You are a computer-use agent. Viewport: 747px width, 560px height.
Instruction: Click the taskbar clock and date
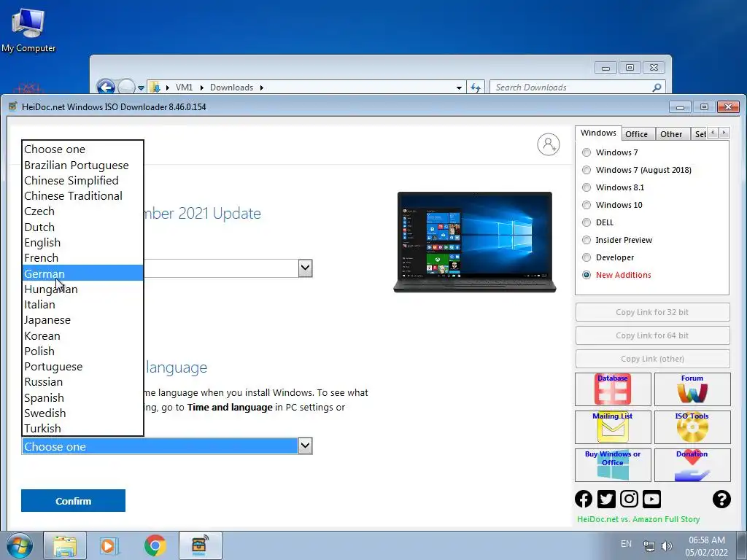coord(706,546)
